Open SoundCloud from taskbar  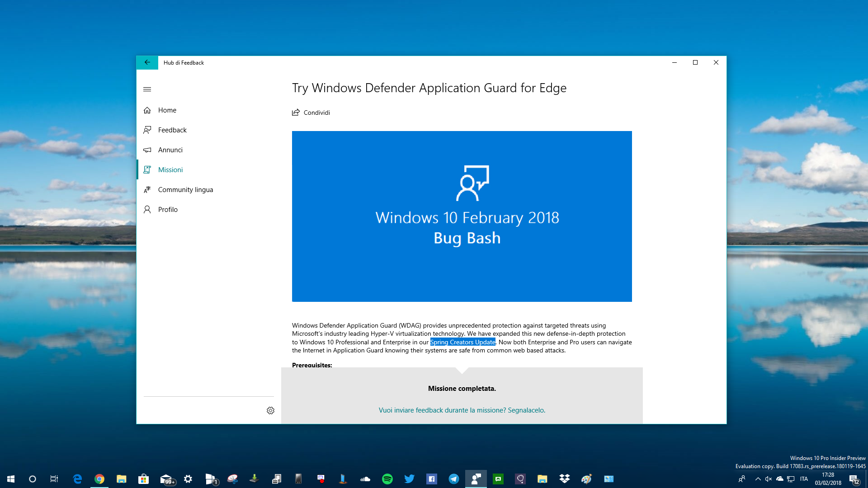click(x=365, y=479)
